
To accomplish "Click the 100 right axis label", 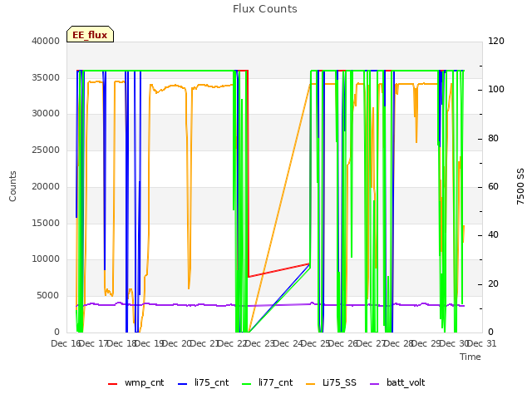I will point(496,90).
